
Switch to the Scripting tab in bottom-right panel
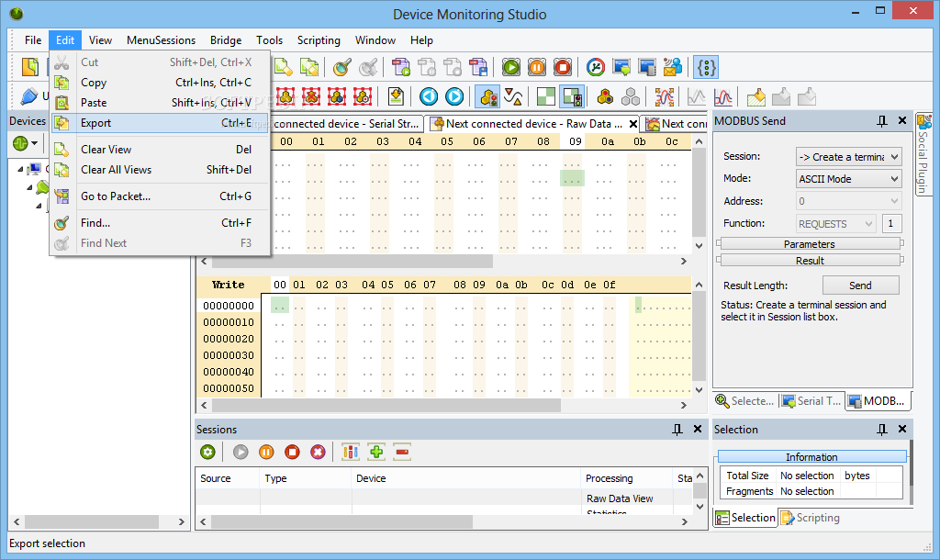[x=811, y=518]
